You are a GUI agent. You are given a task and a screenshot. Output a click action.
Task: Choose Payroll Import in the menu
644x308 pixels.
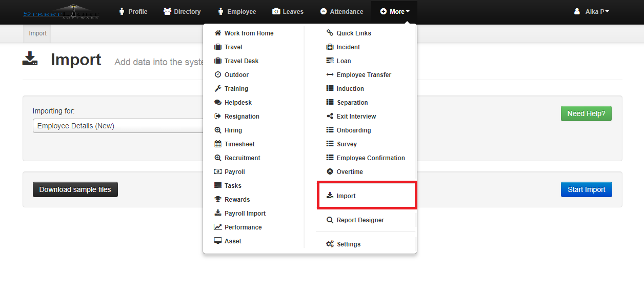click(x=245, y=214)
